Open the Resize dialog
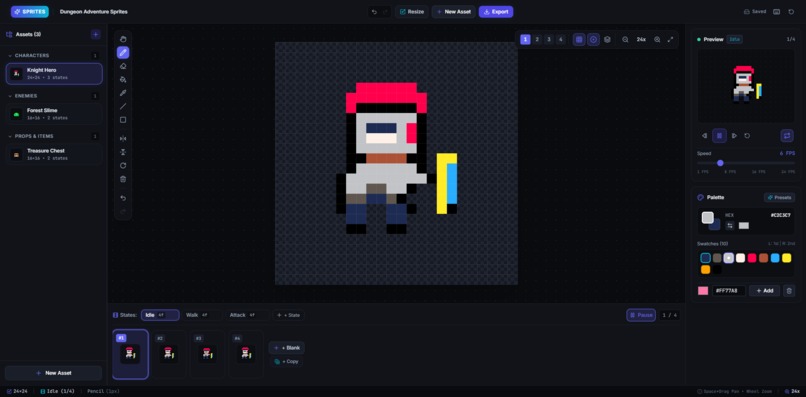806x397 pixels. (412, 12)
